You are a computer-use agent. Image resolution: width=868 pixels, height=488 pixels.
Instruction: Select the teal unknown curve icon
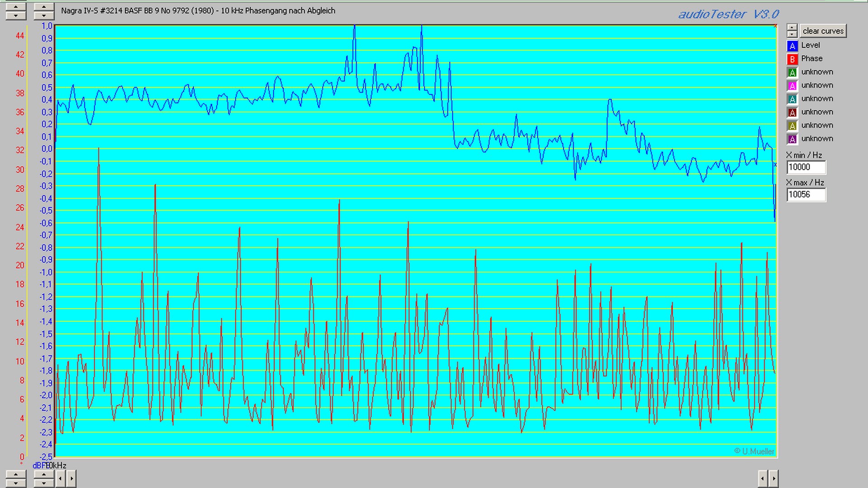point(792,99)
